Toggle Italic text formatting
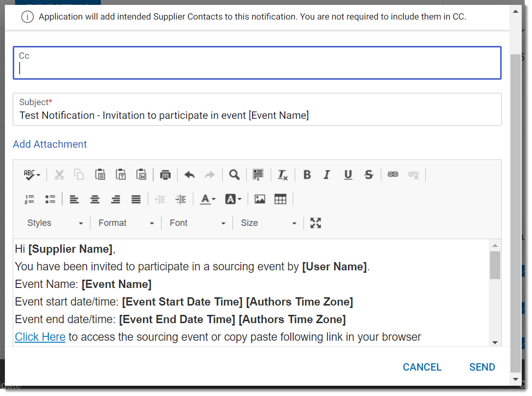 pos(327,175)
